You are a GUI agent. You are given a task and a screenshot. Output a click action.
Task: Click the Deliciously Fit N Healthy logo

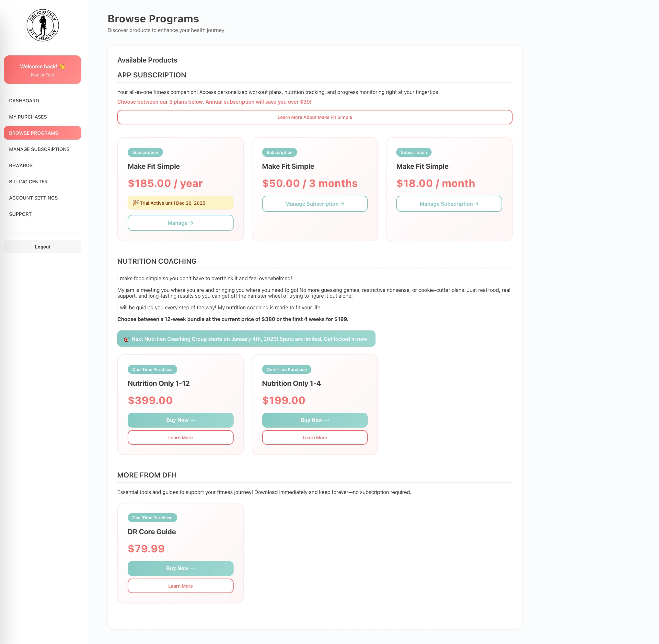tap(43, 25)
